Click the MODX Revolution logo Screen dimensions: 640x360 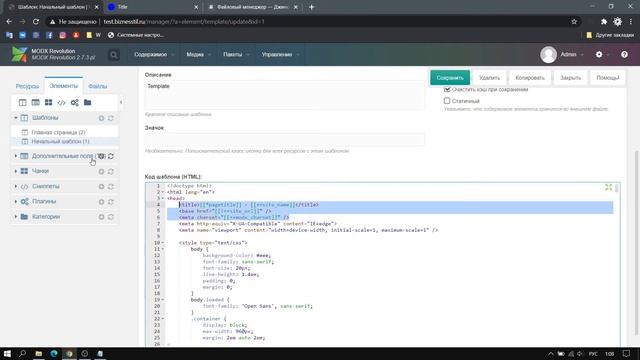point(19,54)
